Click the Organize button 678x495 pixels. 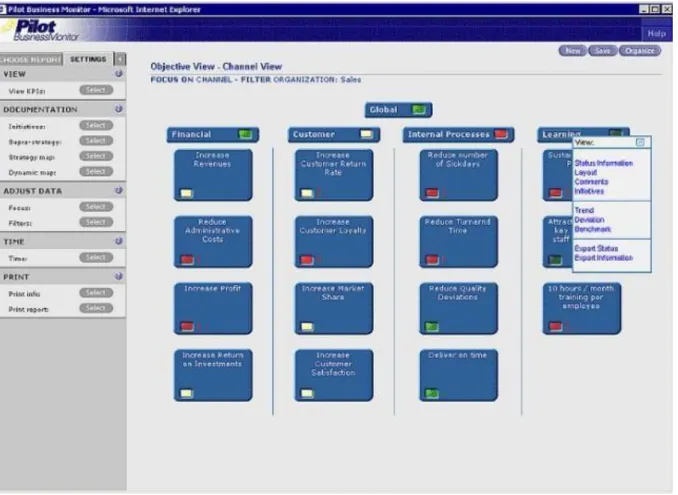(x=640, y=51)
